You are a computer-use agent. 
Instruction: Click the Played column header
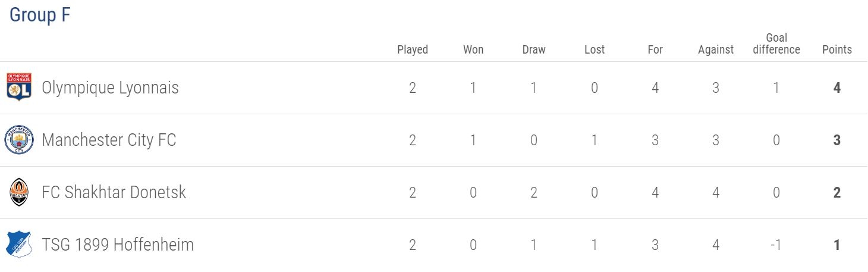[413, 49]
